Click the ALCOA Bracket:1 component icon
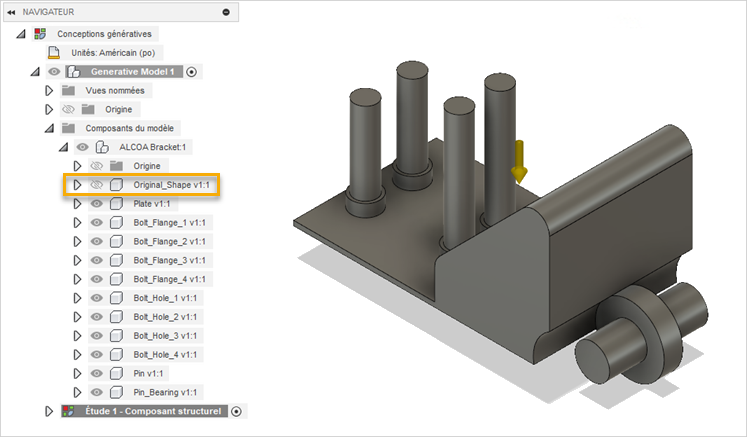 [102, 147]
